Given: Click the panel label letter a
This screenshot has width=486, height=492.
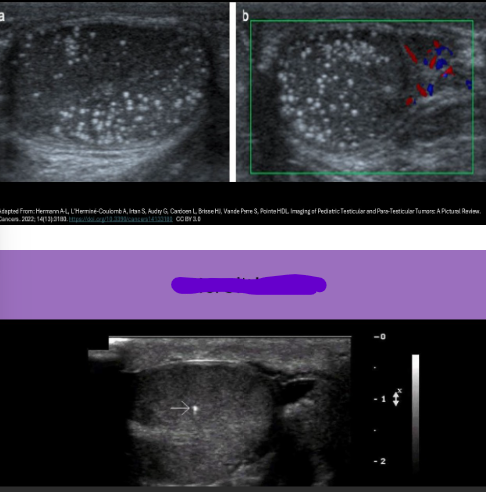Looking at the screenshot, I should pos(2,16).
